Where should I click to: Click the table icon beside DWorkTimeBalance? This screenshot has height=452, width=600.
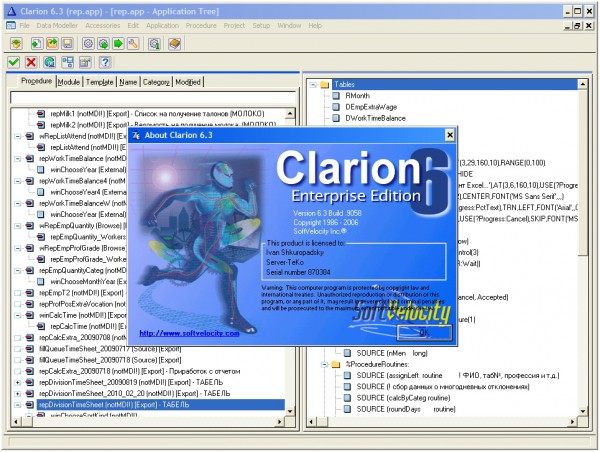click(336, 118)
